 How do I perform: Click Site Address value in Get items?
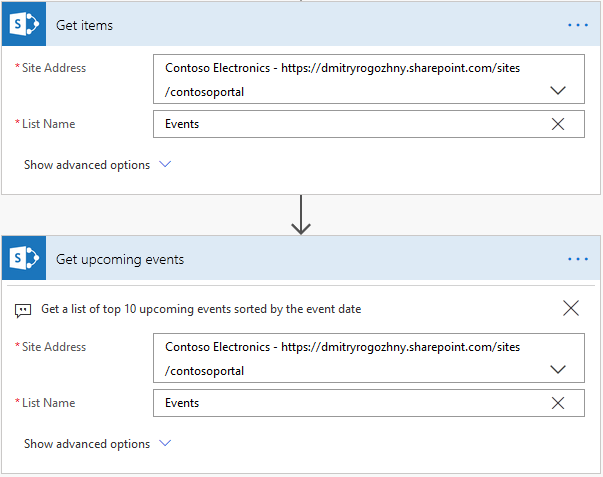pos(342,79)
